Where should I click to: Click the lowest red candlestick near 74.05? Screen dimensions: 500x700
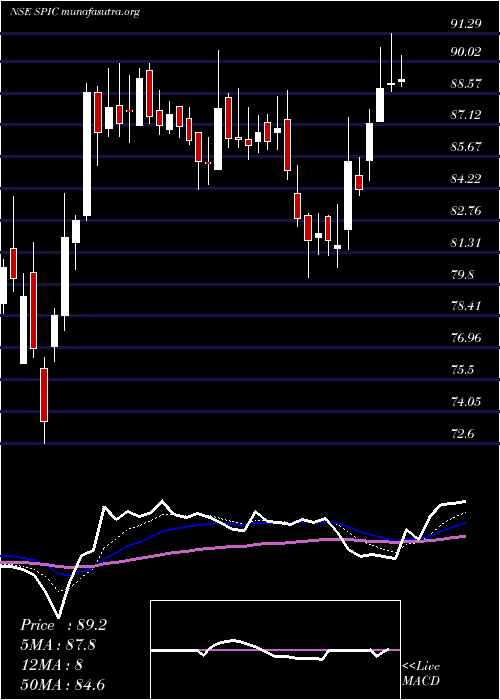click(x=44, y=395)
